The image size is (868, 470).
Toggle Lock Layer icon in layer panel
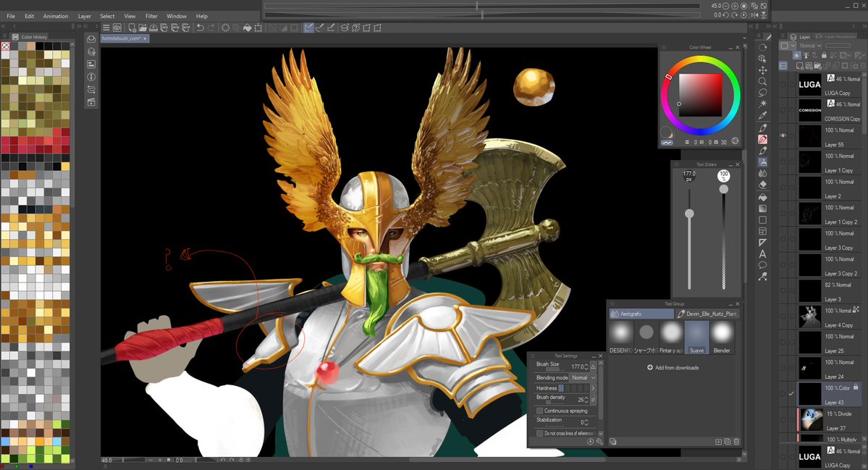(x=824, y=55)
